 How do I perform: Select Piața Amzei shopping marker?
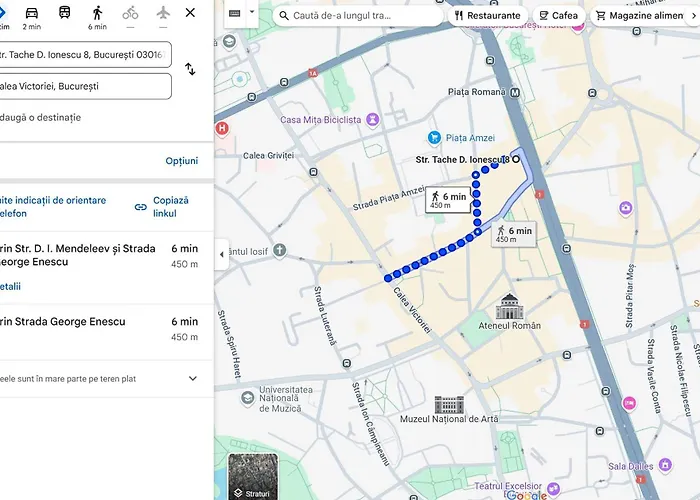click(x=434, y=137)
